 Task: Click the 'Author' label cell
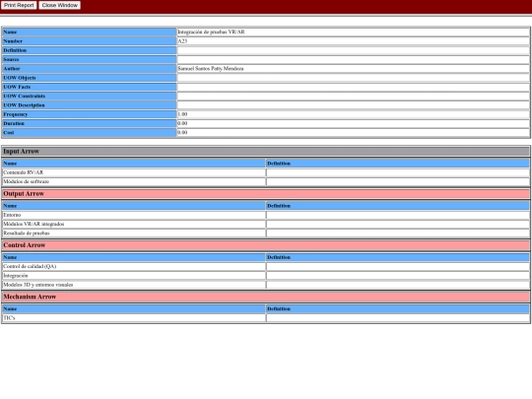pos(89,69)
